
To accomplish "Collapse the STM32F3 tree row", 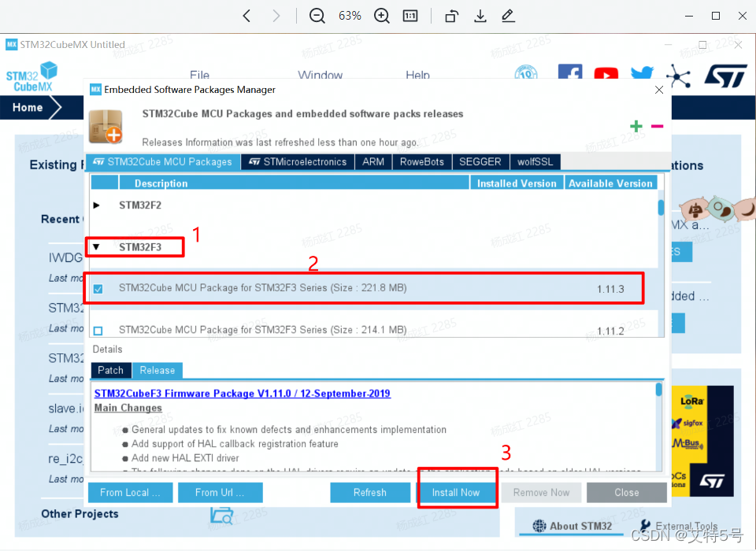I will [x=96, y=247].
